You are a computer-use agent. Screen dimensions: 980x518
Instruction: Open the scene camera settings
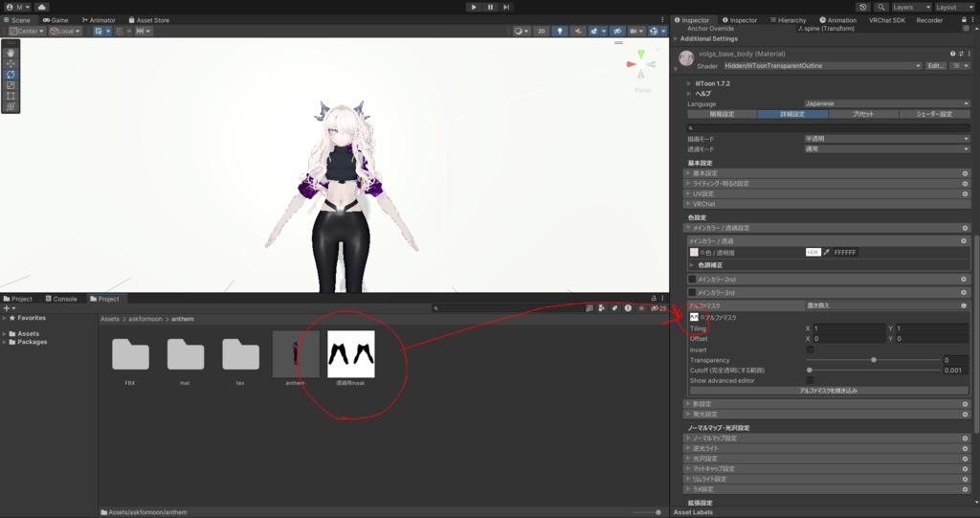click(636, 31)
